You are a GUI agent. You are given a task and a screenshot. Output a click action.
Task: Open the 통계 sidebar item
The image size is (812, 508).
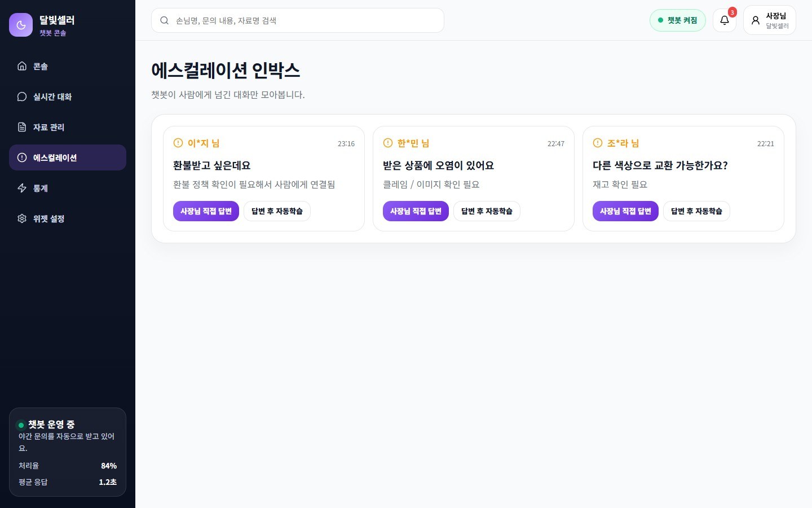coord(68,188)
